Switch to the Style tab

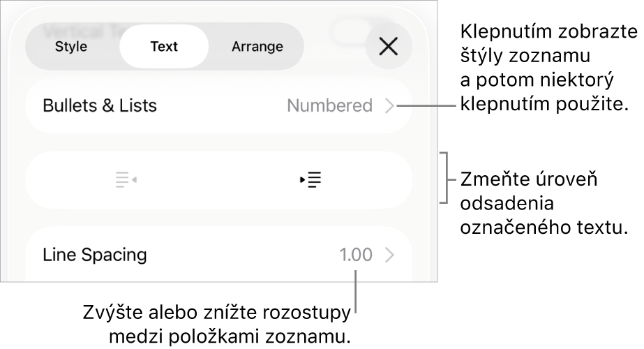click(x=71, y=47)
